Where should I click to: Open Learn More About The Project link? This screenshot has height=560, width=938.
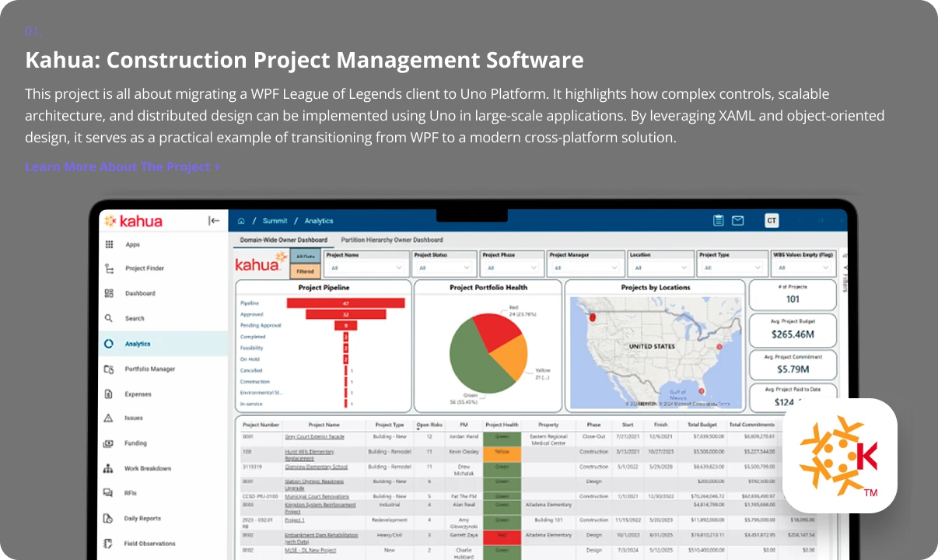pos(123,166)
